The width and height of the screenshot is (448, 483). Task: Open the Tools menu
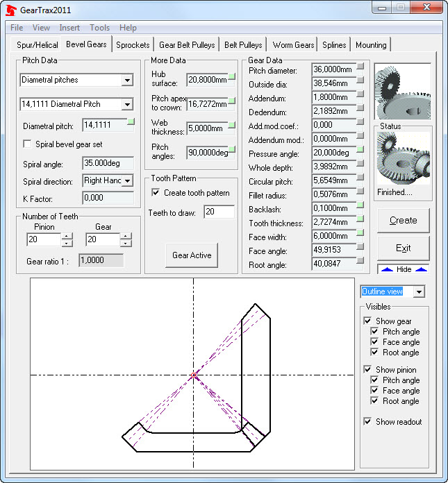pos(99,28)
